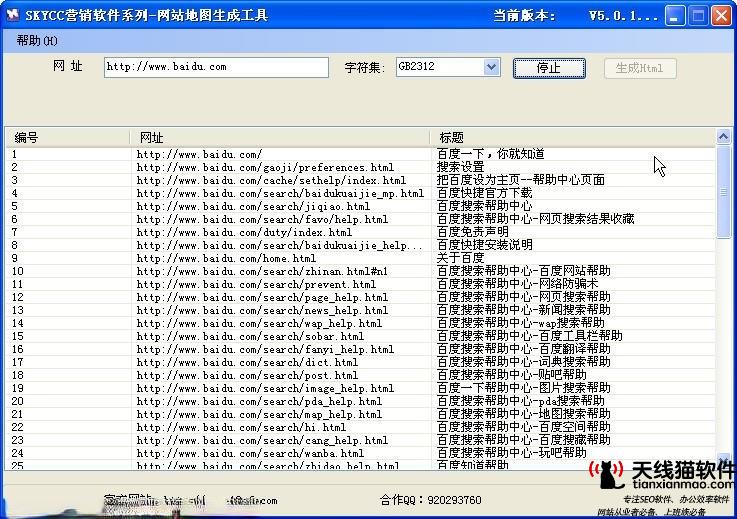Click title 百度搜索帮助中心-百度工具栏帮助
This screenshot has height=519, width=737.
point(529,336)
